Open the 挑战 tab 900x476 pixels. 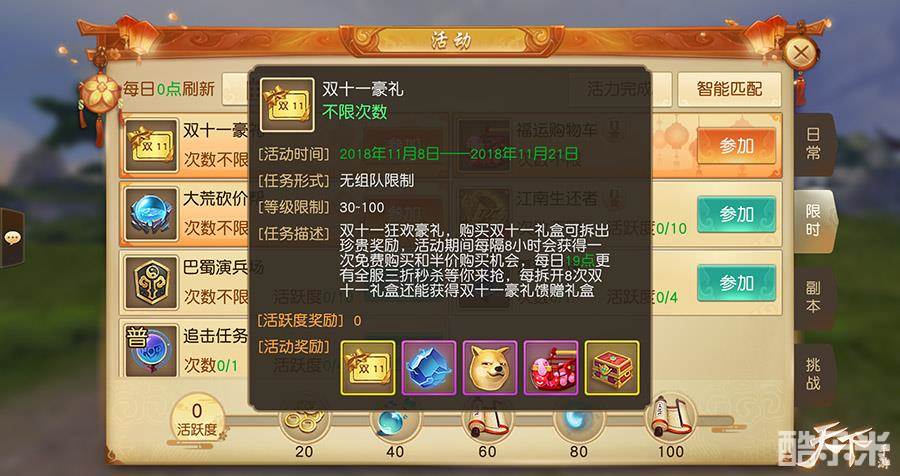click(812, 374)
